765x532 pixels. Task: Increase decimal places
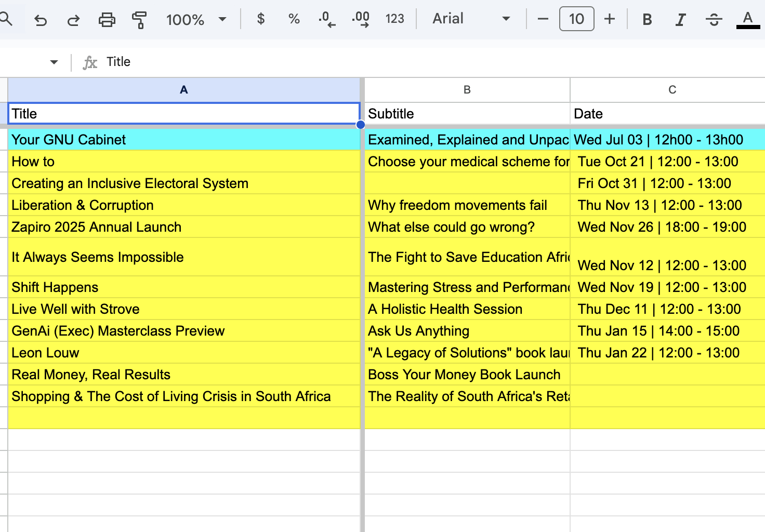360,19
